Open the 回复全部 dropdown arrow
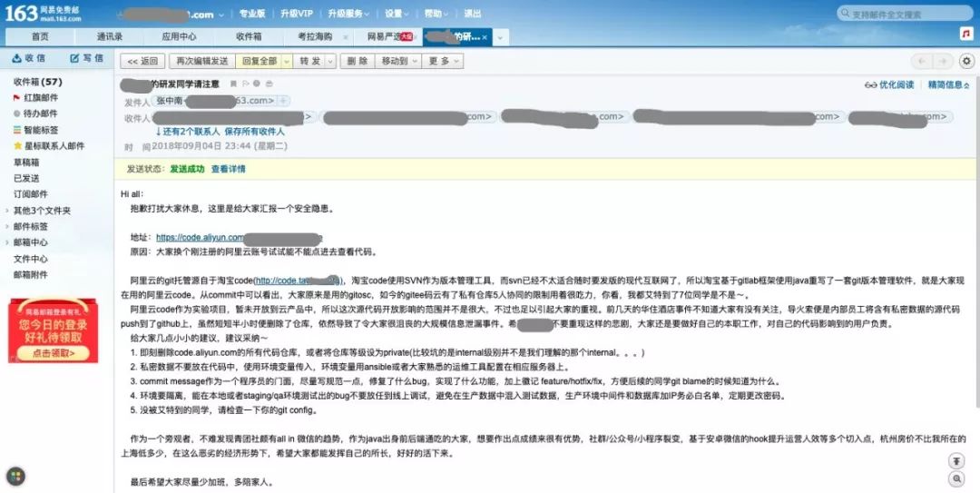 pos(287,62)
